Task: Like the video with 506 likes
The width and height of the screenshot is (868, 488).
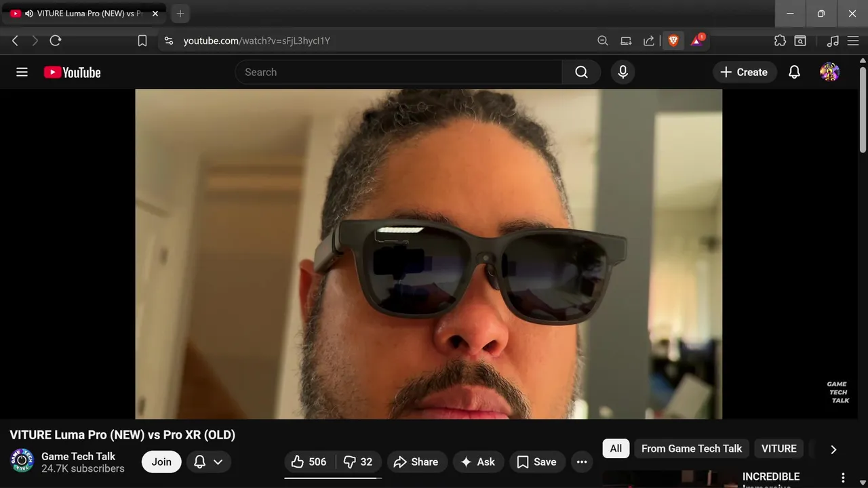Action: coord(309,462)
